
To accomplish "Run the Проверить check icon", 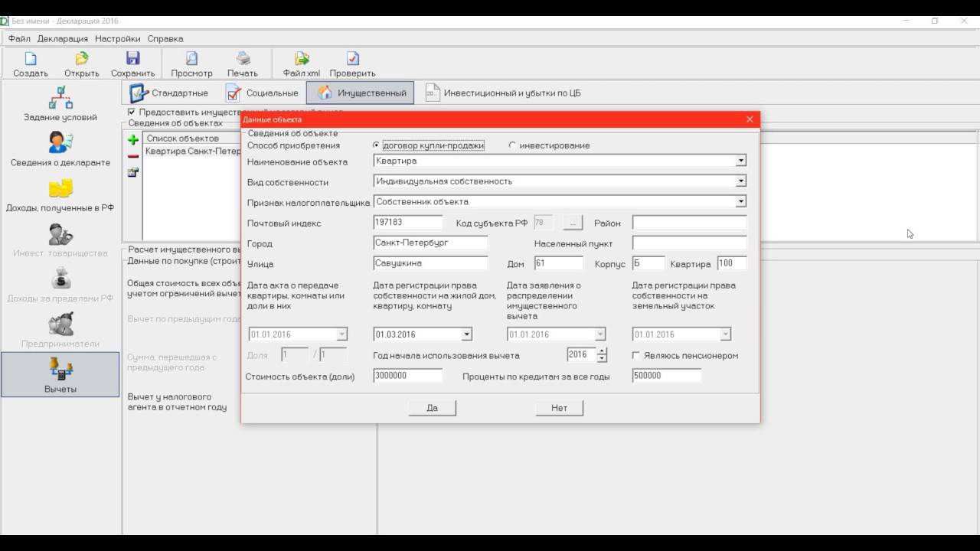I will click(x=352, y=60).
